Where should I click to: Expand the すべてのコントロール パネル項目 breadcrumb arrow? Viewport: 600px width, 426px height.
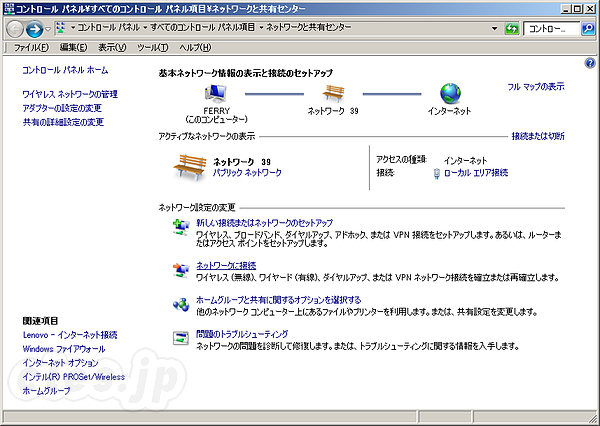coord(262,29)
